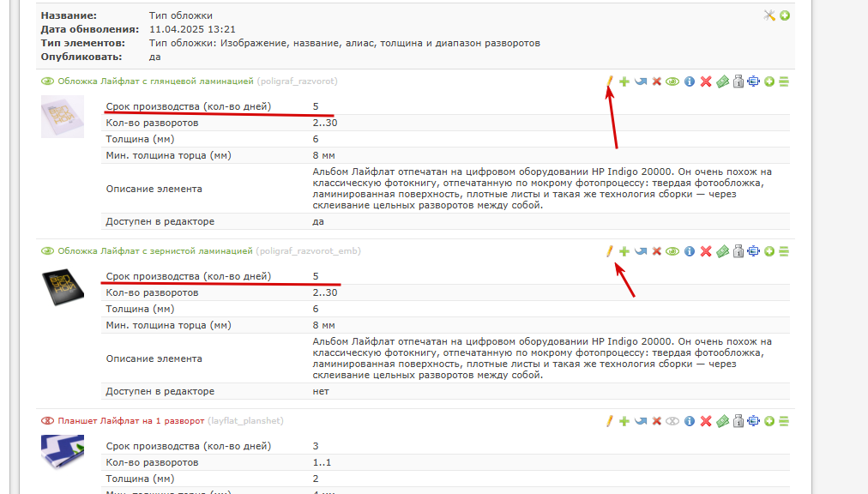Click 'Доступен в редакторе' value 'да'
The height and width of the screenshot is (494, 868).
click(318, 221)
